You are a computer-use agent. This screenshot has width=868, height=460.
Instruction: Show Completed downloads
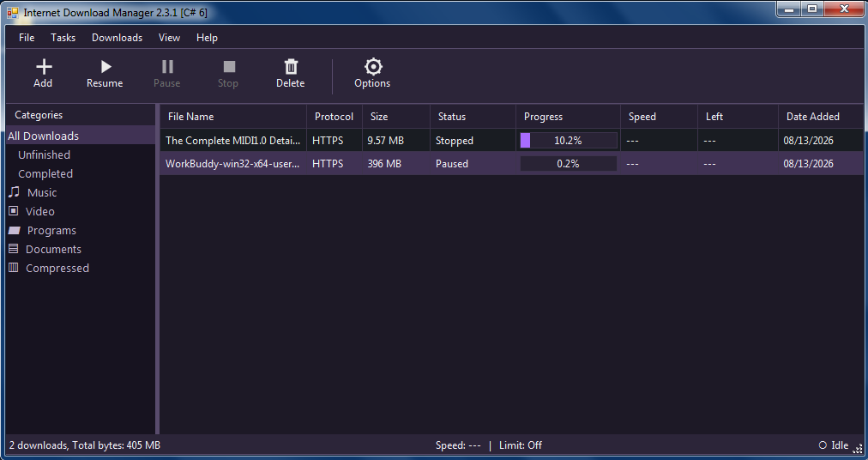click(x=45, y=173)
